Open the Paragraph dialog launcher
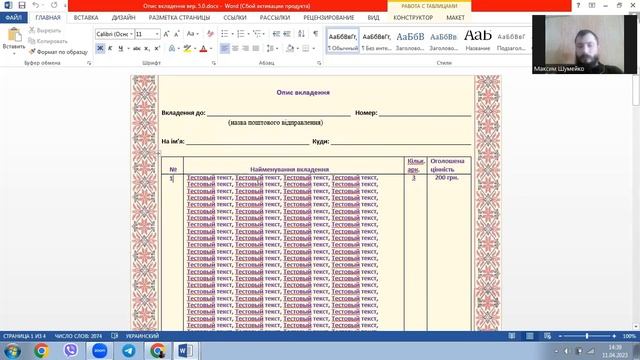Image resolution: width=640 pixels, height=360 pixels. click(x=319, y=63)
